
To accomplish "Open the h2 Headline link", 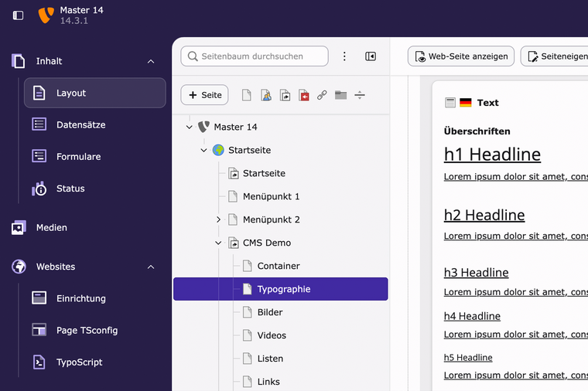I will click(x=484, y=216).
